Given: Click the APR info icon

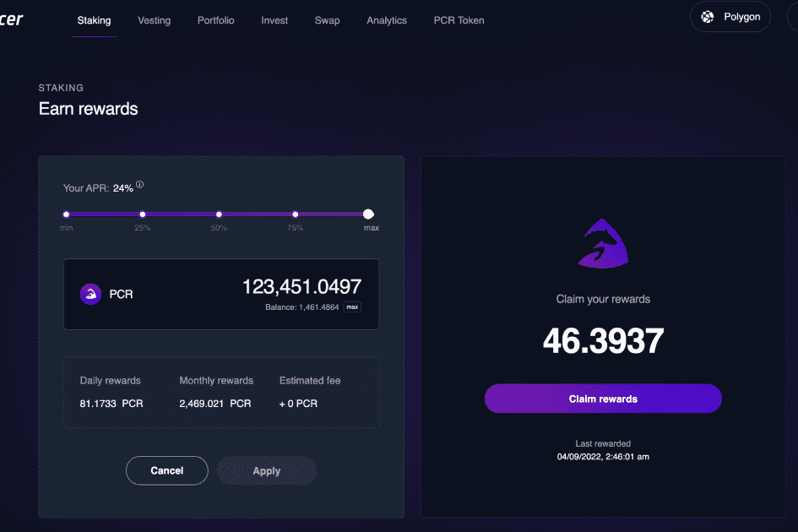Looking at the screenshot, I should (x=140, y=185).
